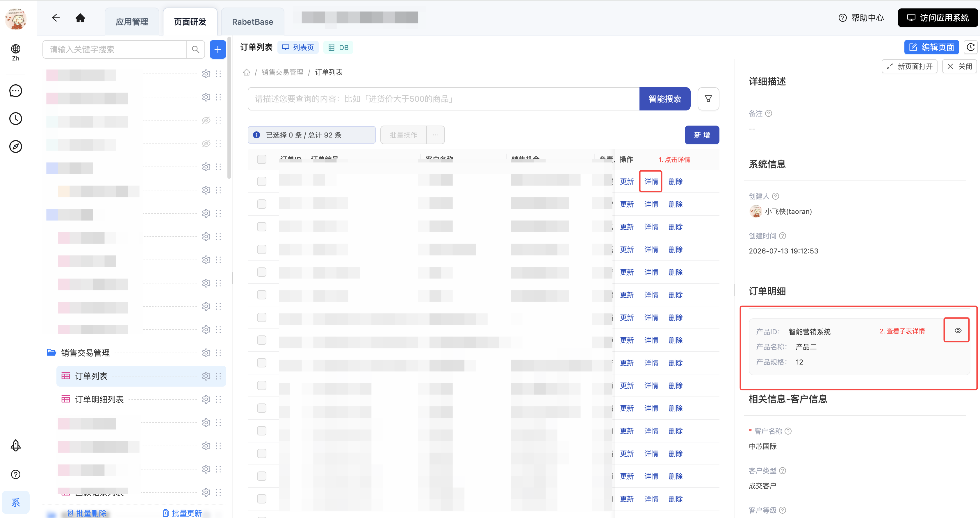Open settings gear for 订单列表 page
The width and height of the screenshot is (980, 518).
[x=206, y=376]
